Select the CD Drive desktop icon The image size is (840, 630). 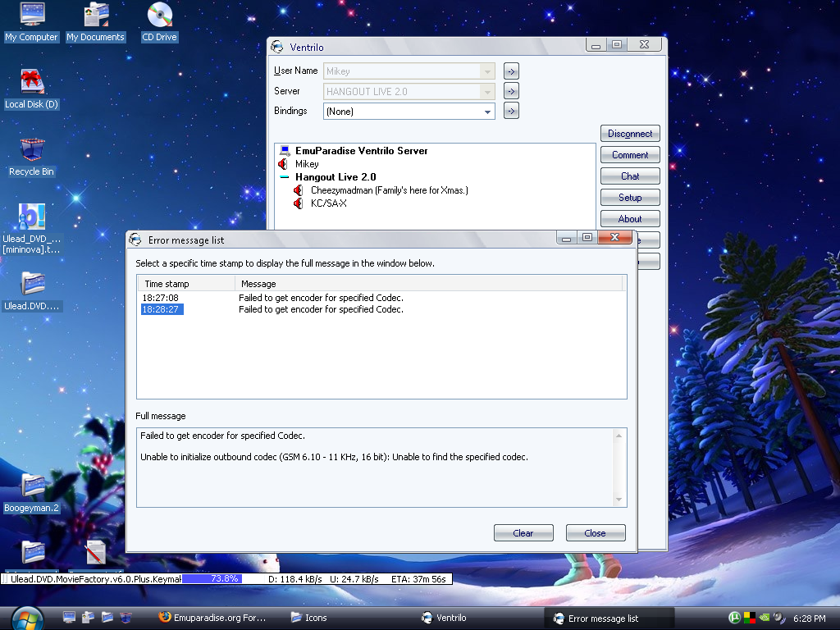pyautogui.click(x=159, y=21)
